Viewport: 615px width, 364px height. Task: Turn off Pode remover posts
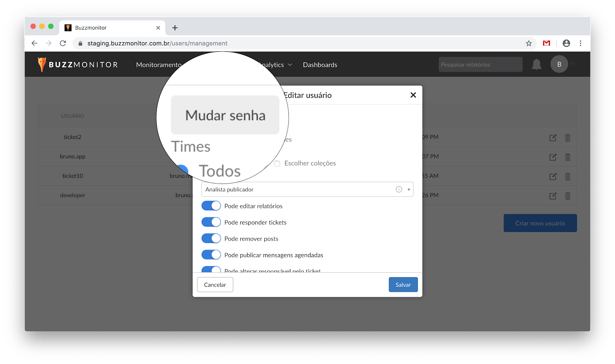(x=211, y=238)
